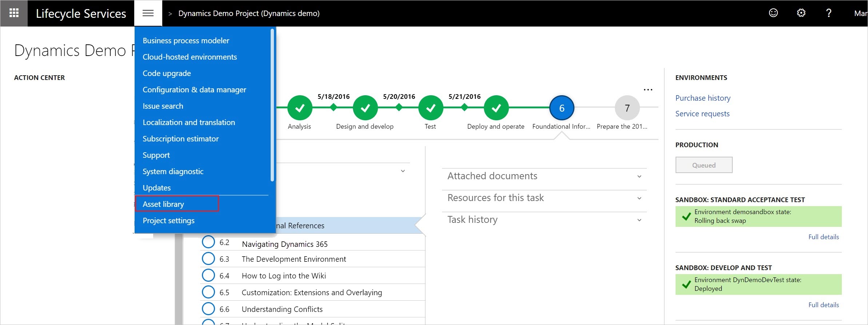Open Full details for Standard Acceptance Test
This screenshot has height=325, width=868.
click(x=824, y=237)
